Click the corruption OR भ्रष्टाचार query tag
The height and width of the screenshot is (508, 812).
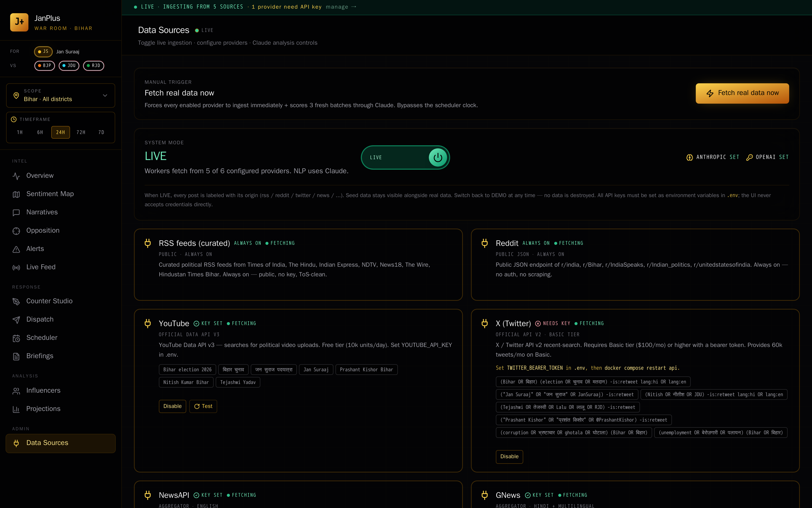[574, 433]
